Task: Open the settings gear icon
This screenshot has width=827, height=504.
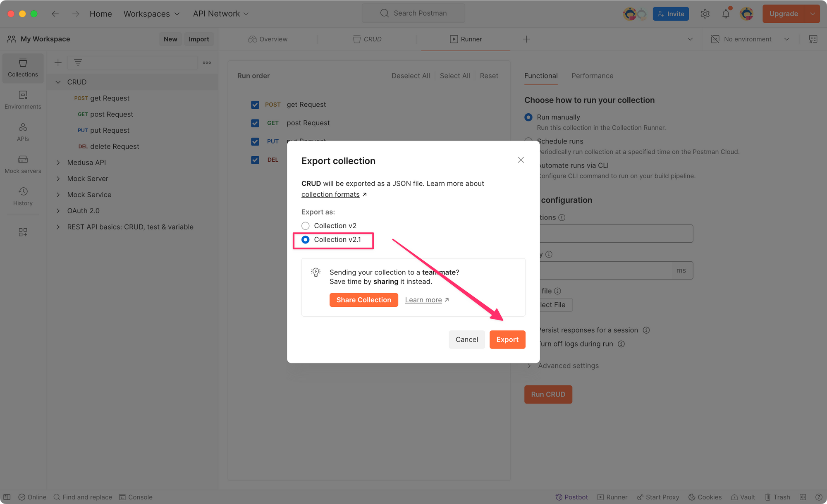Action: [705, 14]
